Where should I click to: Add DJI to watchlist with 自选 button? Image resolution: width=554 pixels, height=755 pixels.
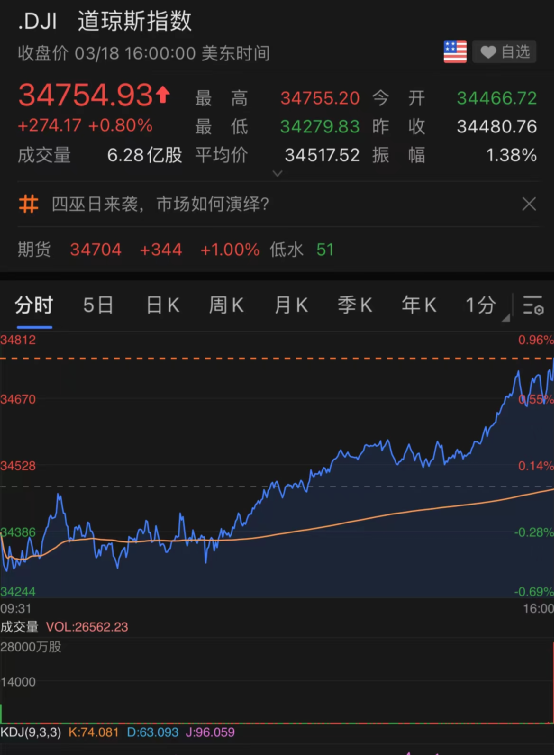click(504, 52)
